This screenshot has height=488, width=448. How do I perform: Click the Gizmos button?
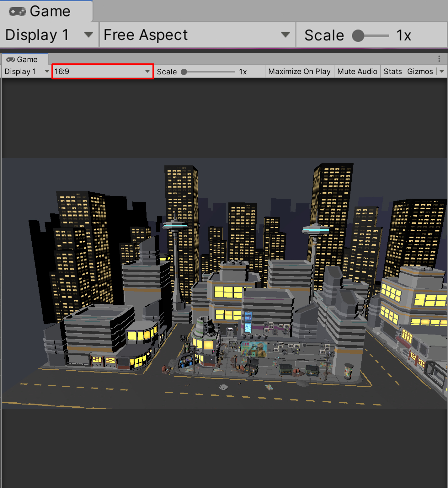[420, 72]
